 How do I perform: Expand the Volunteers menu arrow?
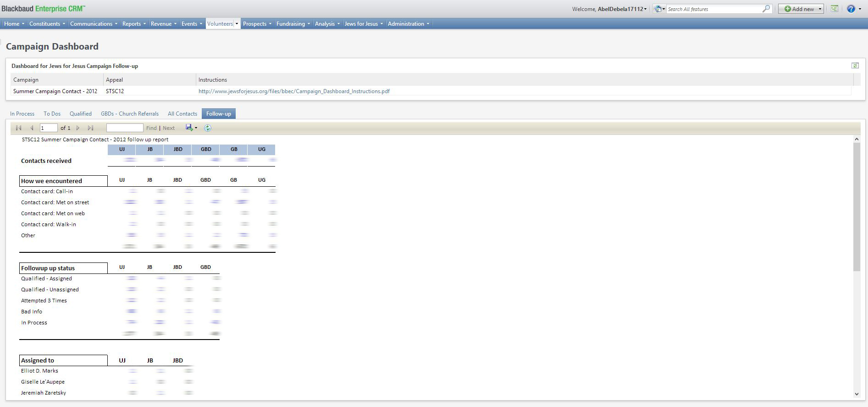coord(237,24)
